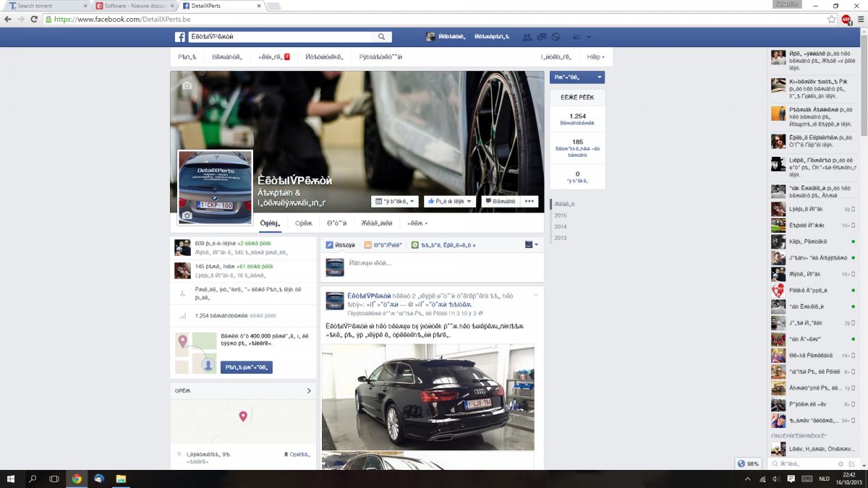Switch to the Software - Nieuwe discus browser tab

[x=135, y=6]
